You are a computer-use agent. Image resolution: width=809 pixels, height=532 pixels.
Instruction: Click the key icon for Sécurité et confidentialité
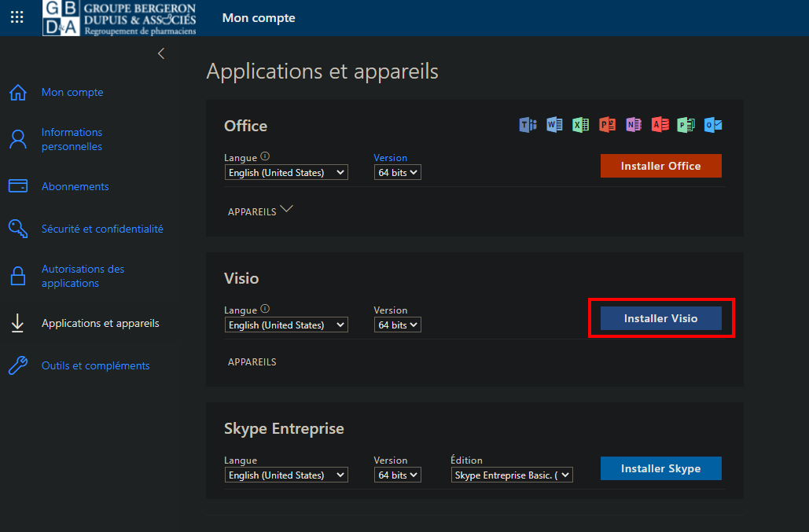point(18,229)
